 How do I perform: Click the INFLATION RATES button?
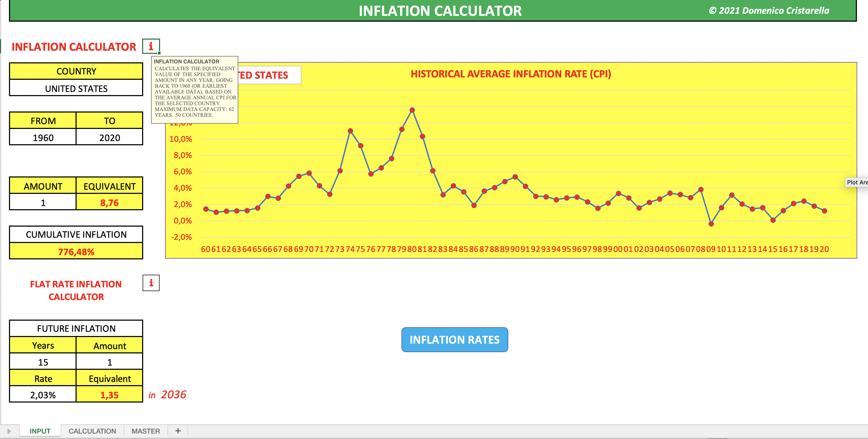tap(455, 340)
